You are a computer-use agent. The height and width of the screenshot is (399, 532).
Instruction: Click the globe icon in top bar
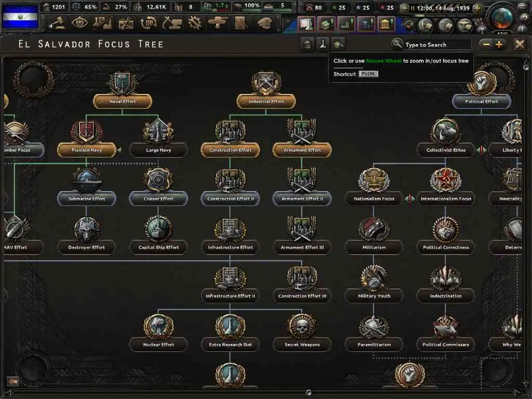point(501,17)
